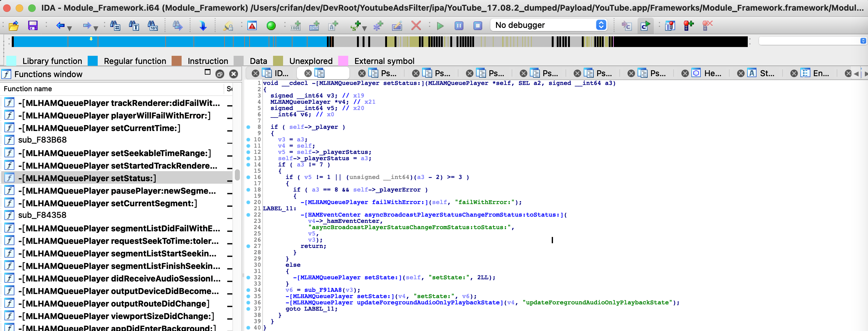Start process with green play button
The width and height of the screenshot is (868, 331).
click(x=440, y=26)
